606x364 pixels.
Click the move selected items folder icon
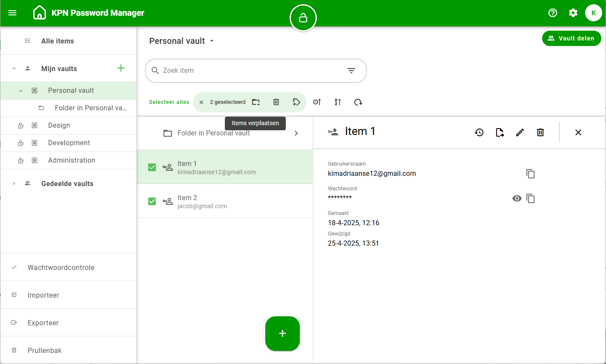pyautogui.click(x=256, y=102)
